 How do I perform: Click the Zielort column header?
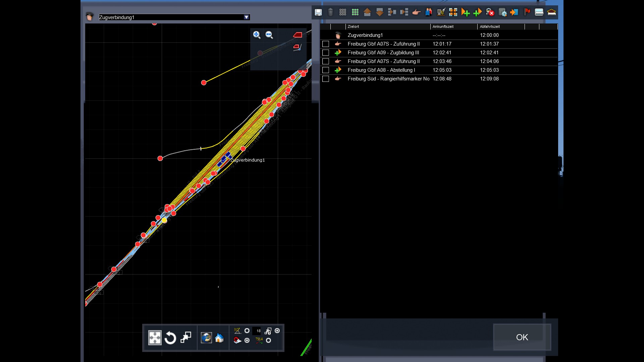pyautogui.click(x=353, y=26)
